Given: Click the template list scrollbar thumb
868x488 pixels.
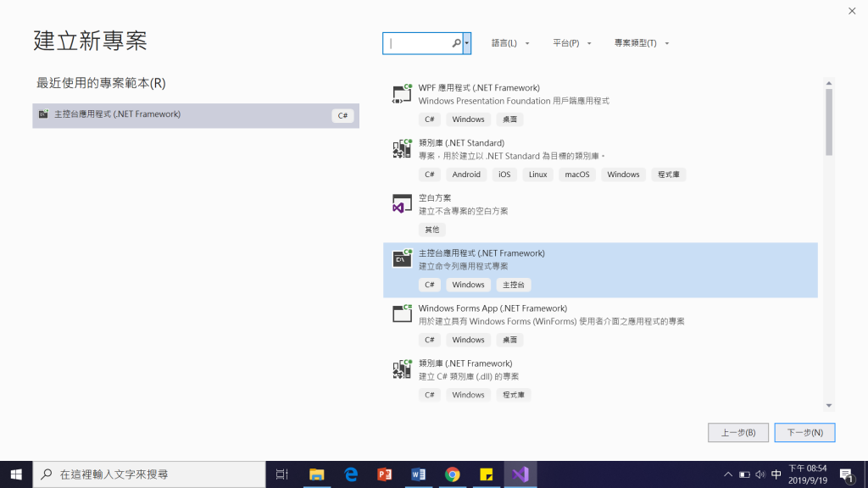Looking at the screenshot, I should pos(829,122).
